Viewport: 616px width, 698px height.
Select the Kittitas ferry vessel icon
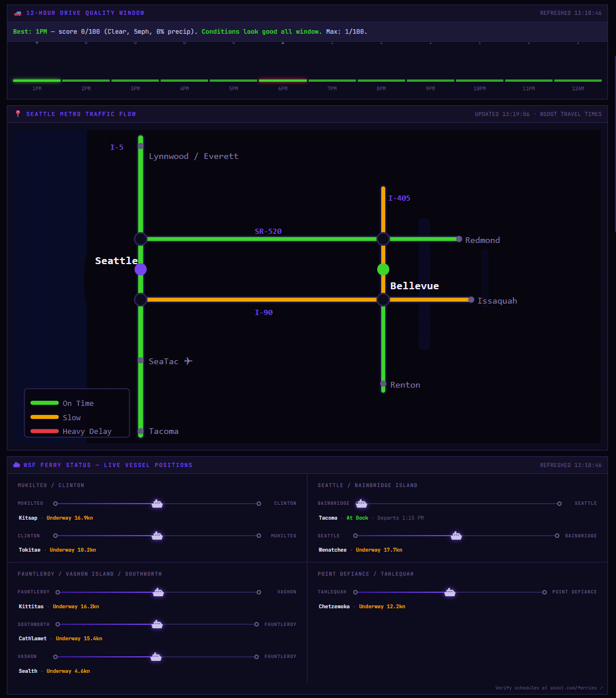[x=158, y=592]
